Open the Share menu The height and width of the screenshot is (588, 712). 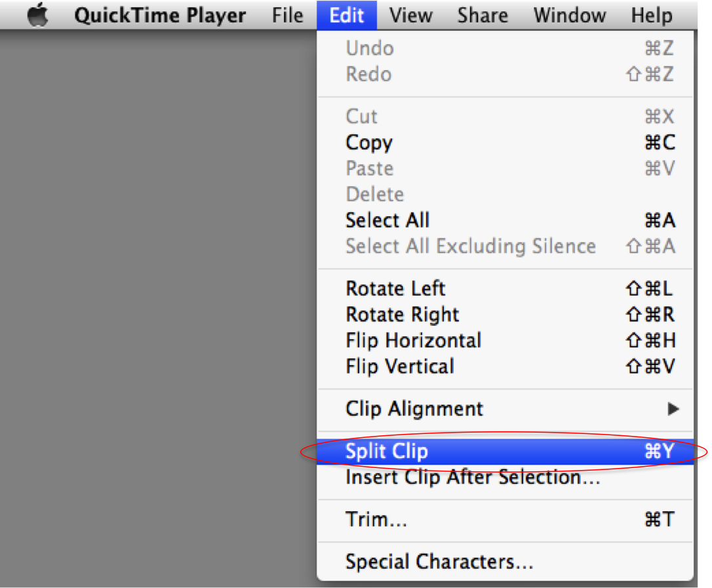click(483, 16)
